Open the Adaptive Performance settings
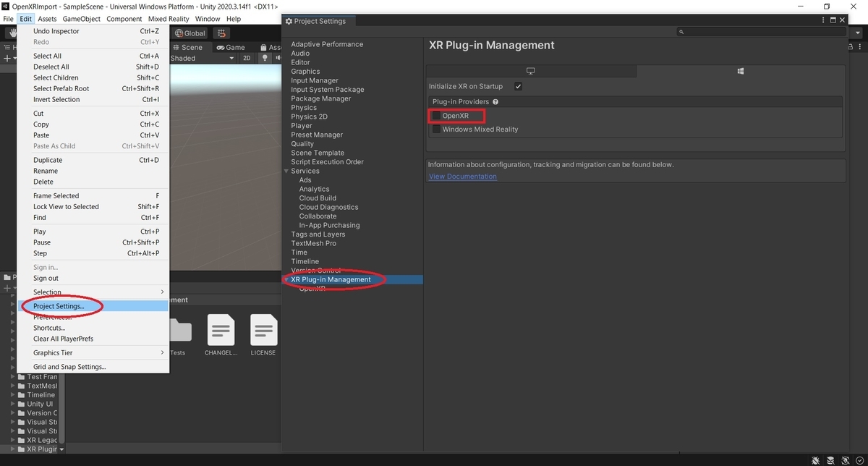 click(x=327, y=44)
